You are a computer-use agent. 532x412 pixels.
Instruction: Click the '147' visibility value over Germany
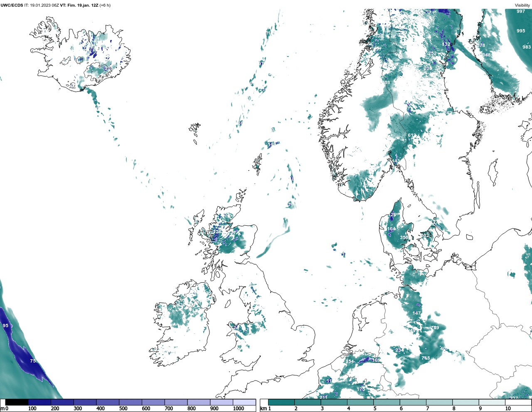tap(417, 313)
